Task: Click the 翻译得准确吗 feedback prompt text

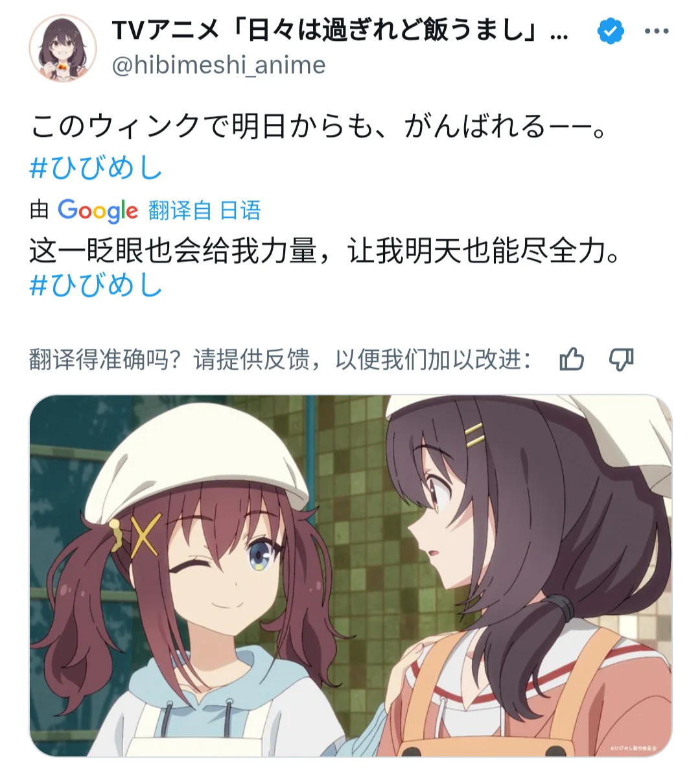Action: [280, 359]
